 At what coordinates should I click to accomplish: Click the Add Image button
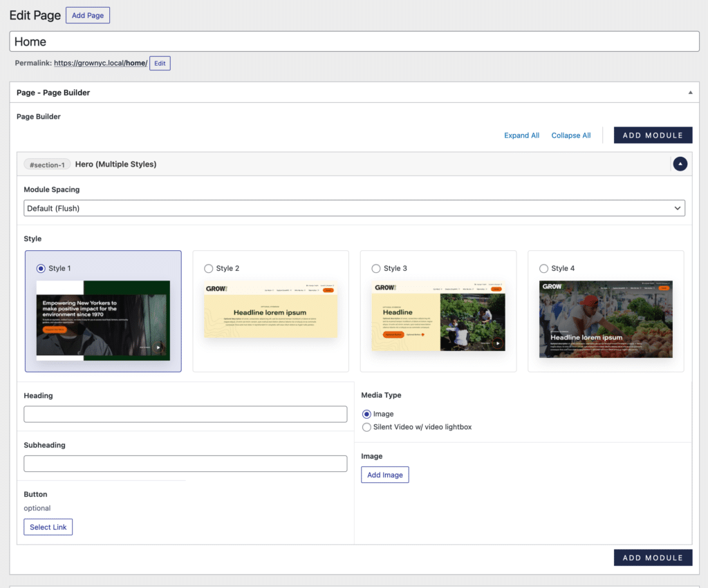tap(384, 475)
